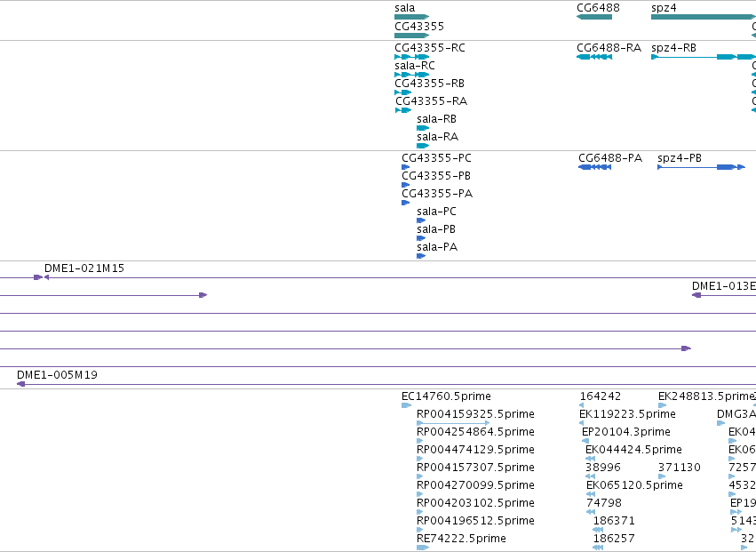756x552 pixels.
Task: Select transcript CG43355-RC
Action: 430,48
